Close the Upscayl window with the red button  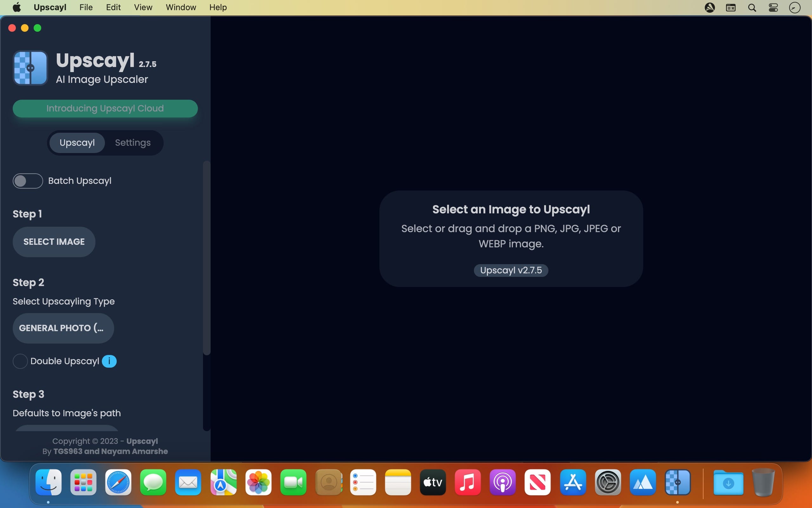[x=12, y=28]
